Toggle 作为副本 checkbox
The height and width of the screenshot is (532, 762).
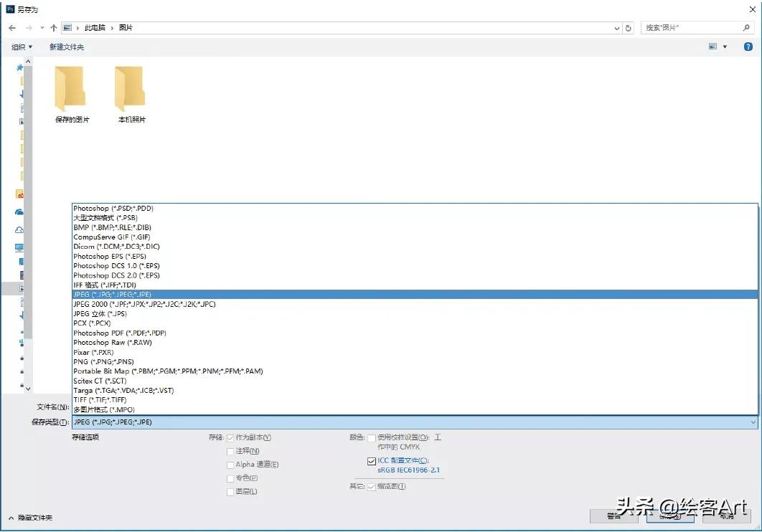[230, 438]
